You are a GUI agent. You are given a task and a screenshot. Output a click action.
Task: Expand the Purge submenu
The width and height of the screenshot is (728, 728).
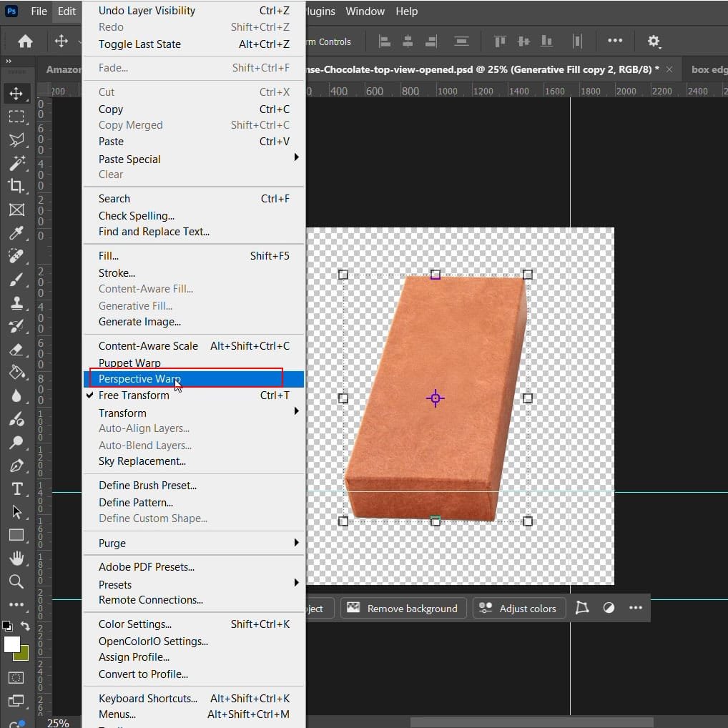click(194, 543)
